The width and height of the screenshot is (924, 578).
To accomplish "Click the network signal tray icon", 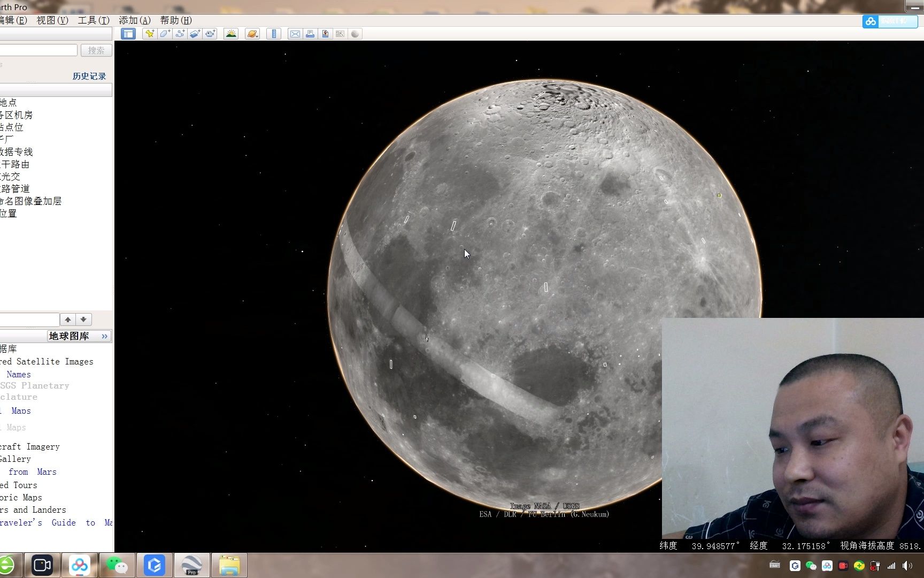I will point(891,566).
